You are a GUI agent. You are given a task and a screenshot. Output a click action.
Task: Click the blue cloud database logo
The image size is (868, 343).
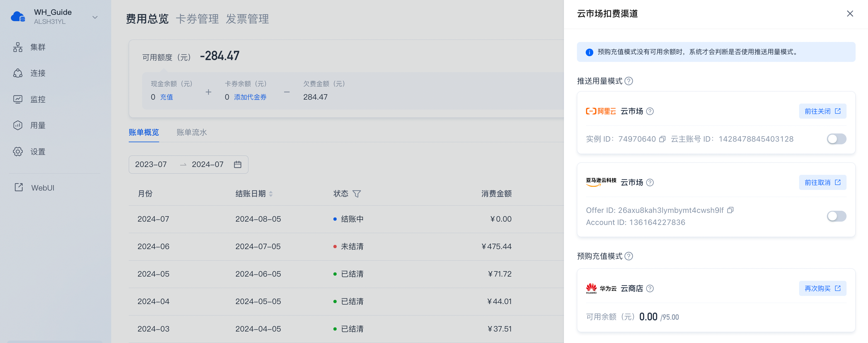coord(18,17)
